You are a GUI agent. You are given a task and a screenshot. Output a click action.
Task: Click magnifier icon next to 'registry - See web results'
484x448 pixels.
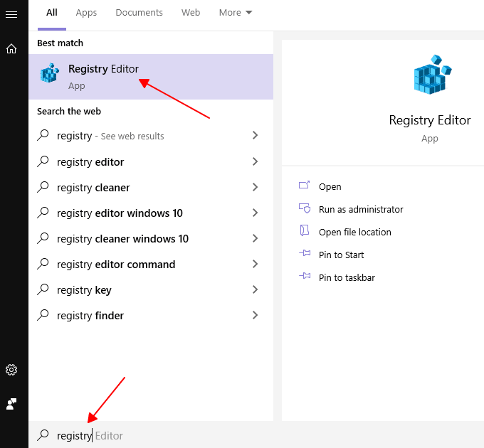tap(43, 135)
